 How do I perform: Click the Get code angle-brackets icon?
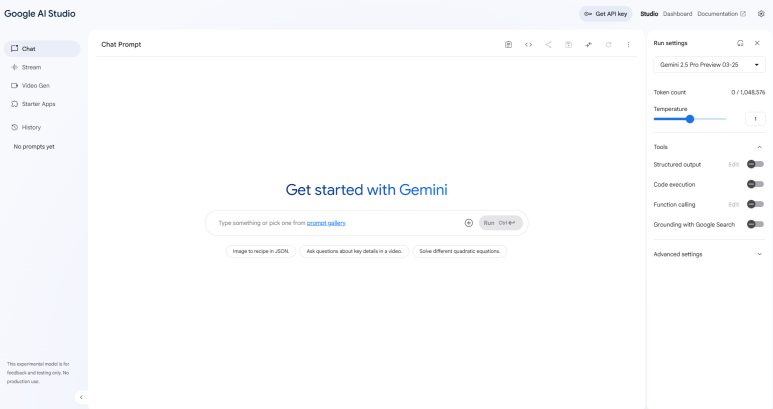[x=528, y=44]
